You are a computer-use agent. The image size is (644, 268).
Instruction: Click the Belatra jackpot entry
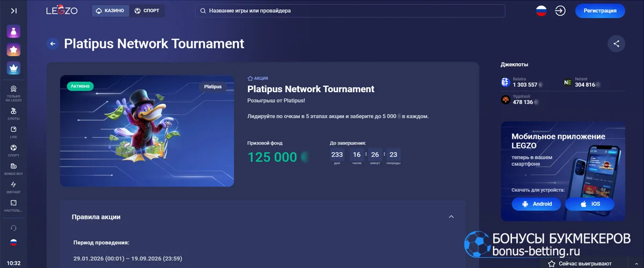[521, 82]
